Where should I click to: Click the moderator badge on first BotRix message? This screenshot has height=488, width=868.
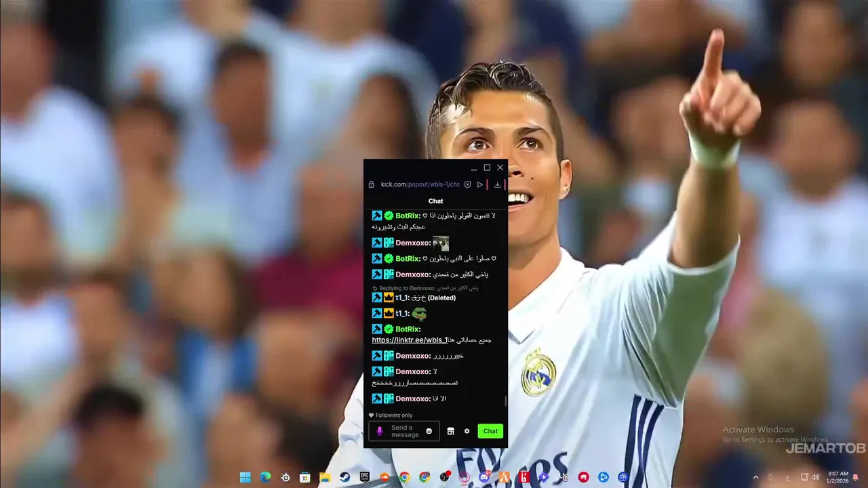coord(377,216)
